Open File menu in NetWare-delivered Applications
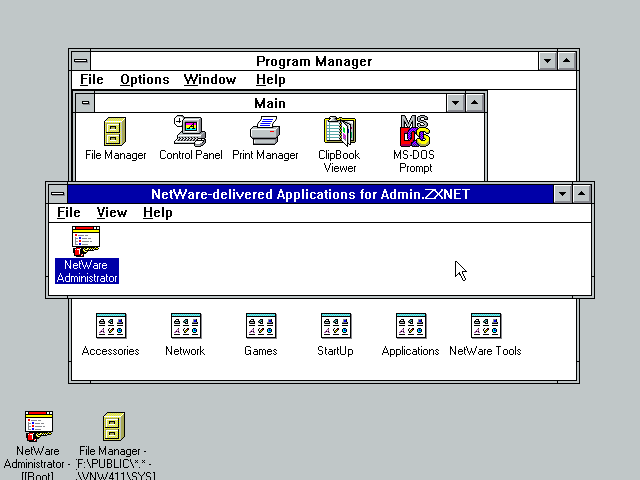 pyautogui.click(x=69, y=213)
